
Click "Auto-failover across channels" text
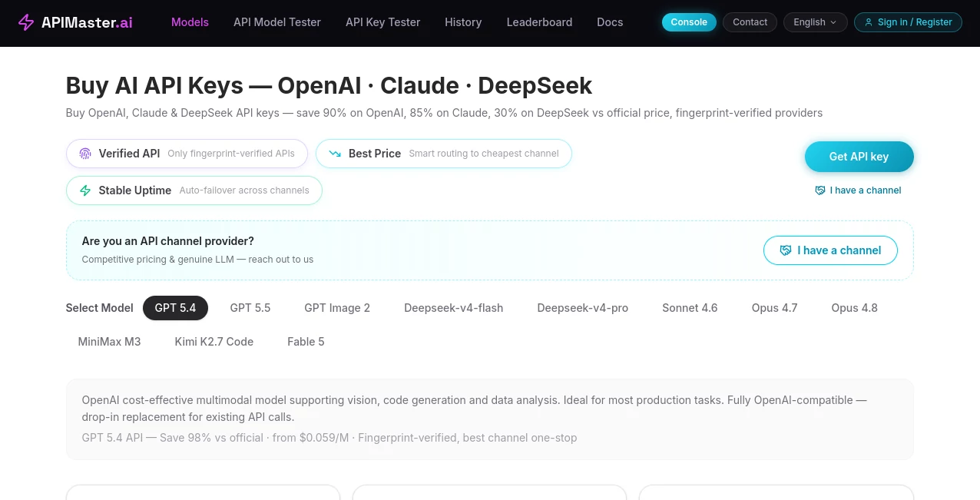coord(244,190)
